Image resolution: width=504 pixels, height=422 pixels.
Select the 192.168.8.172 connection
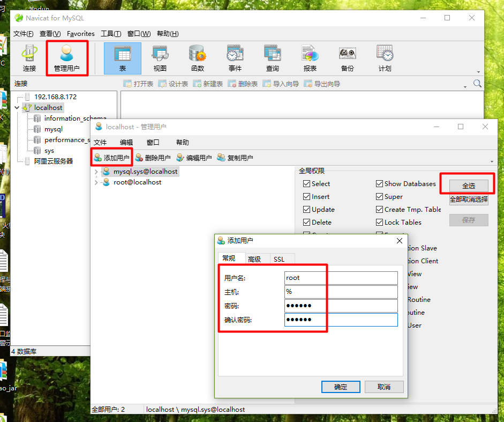[x=55, y=97]
